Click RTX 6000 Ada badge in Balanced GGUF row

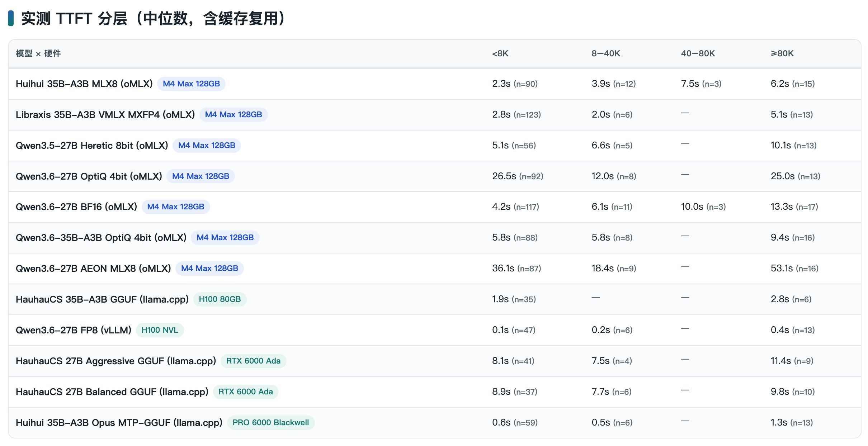click(x=246, y=392)
